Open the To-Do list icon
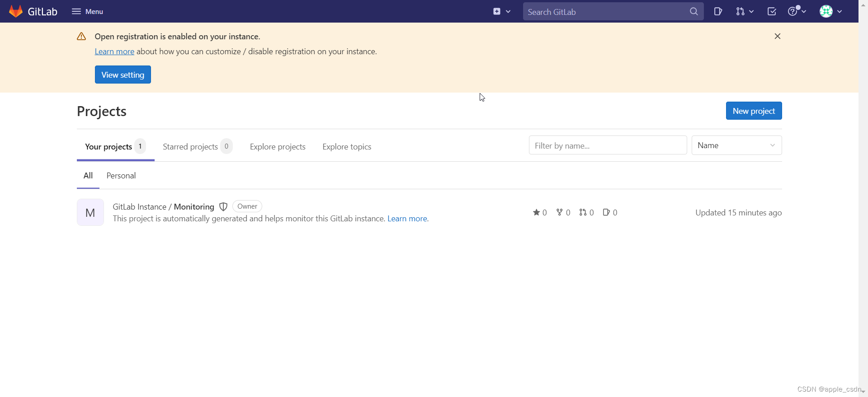868x397 pixels. click(x=772, y=11)
